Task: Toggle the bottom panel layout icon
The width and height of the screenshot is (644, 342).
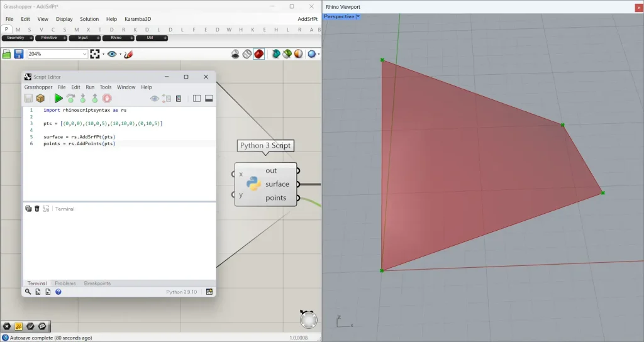Action: pyautogui.click(x=209, y=98)
